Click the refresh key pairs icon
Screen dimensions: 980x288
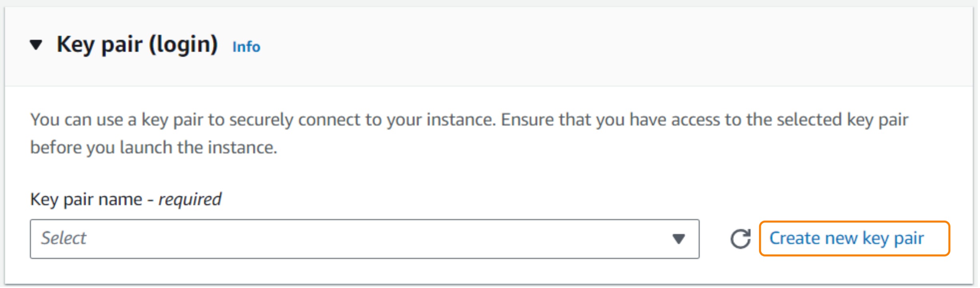click(740, 239)
